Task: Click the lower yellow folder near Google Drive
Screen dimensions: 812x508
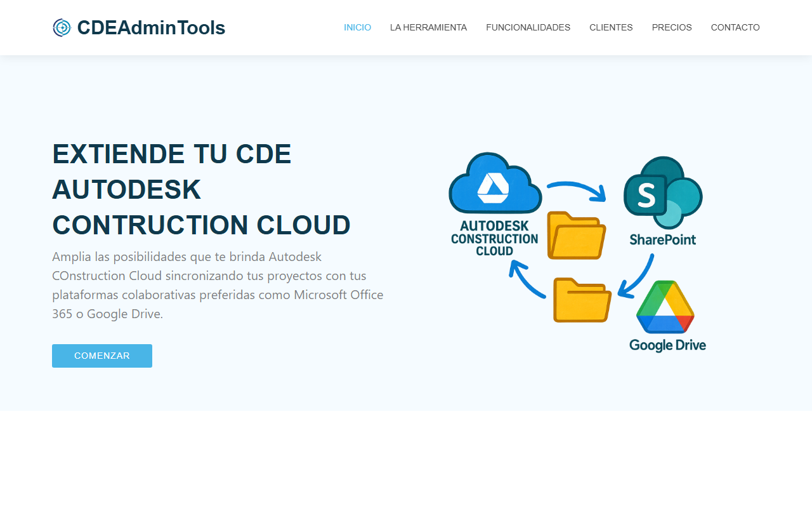Action: [582, 300]
